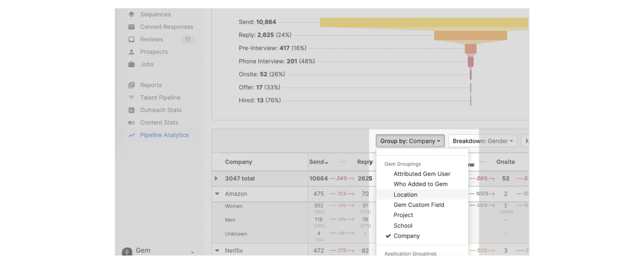The width and height of the screenshot is (644, 263).
Task: Go to Pipeline Analytics page
Action: pos(164,135)
